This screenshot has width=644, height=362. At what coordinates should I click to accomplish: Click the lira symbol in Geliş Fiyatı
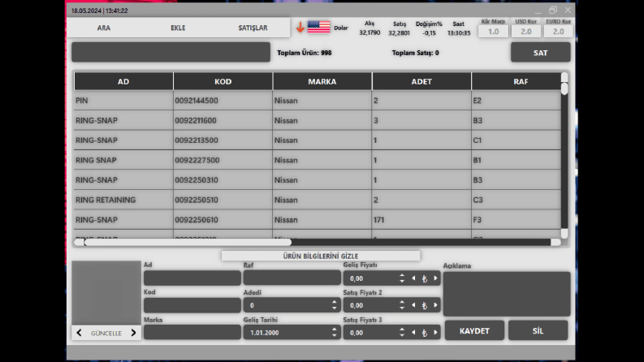pos(424,278)
